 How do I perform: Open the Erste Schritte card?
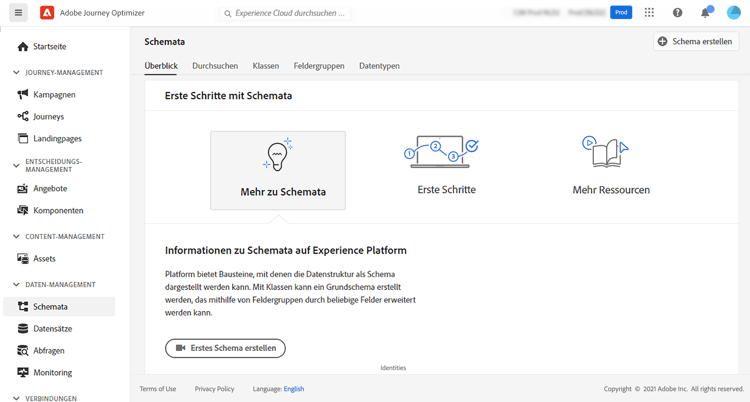tap(446, 167)
